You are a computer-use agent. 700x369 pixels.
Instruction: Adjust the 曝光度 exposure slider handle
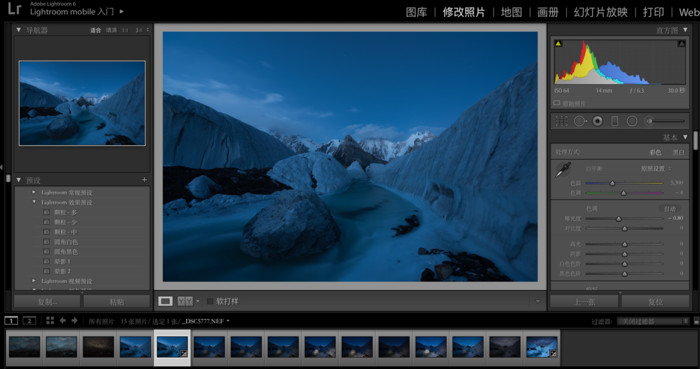(x=619, y=219)
